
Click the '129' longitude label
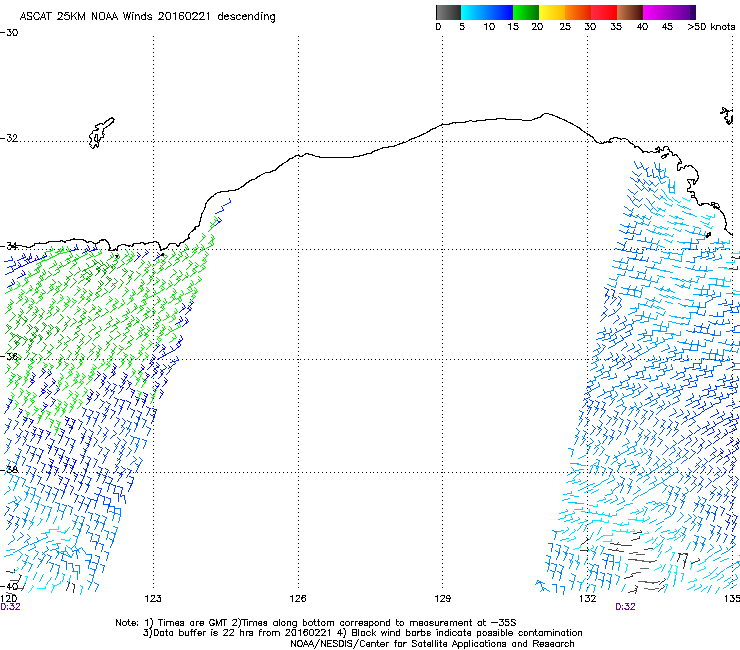click(442, 599)
